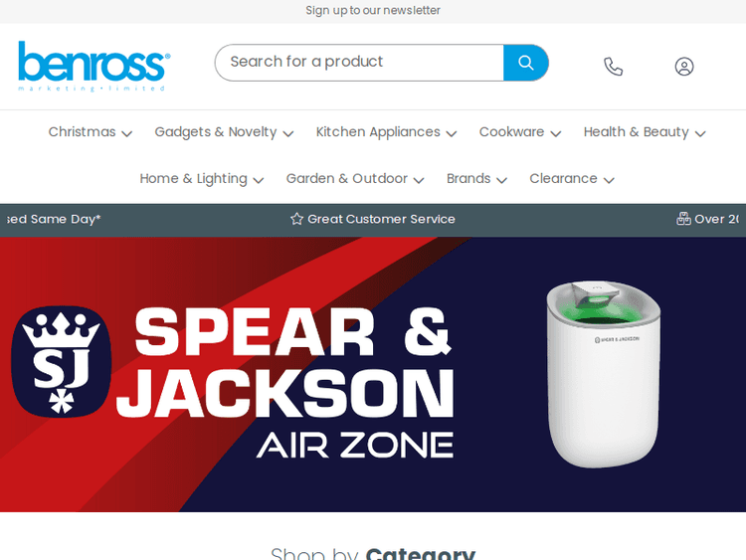Open the Health & Beauty menu
Screen dimensions: 746x560
pos(645,132)
